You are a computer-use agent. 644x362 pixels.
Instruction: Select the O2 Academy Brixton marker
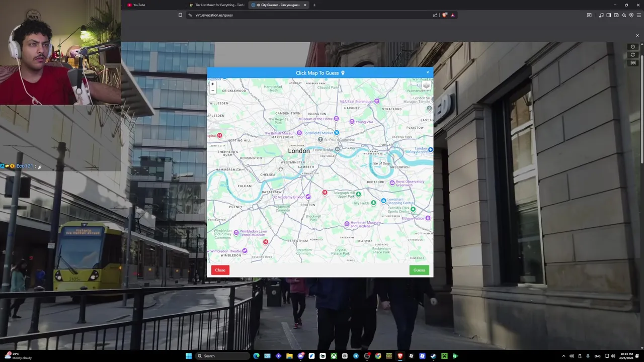pos(308,197)
